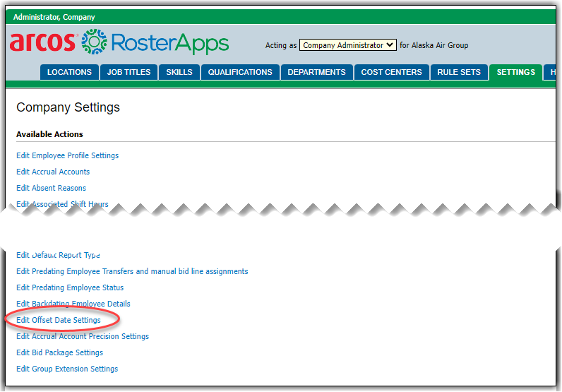
Task: Open Edit Backdating Employee Details link
Action: (x=73, y=304)
